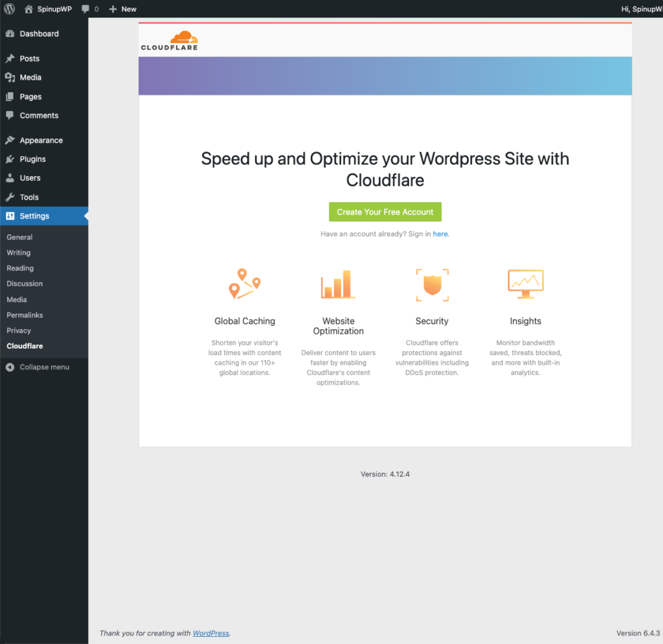Click the WordPress logo in the admin bar
Image resolution: width=663 pixels, height=644 pixels.
point(9,9)
